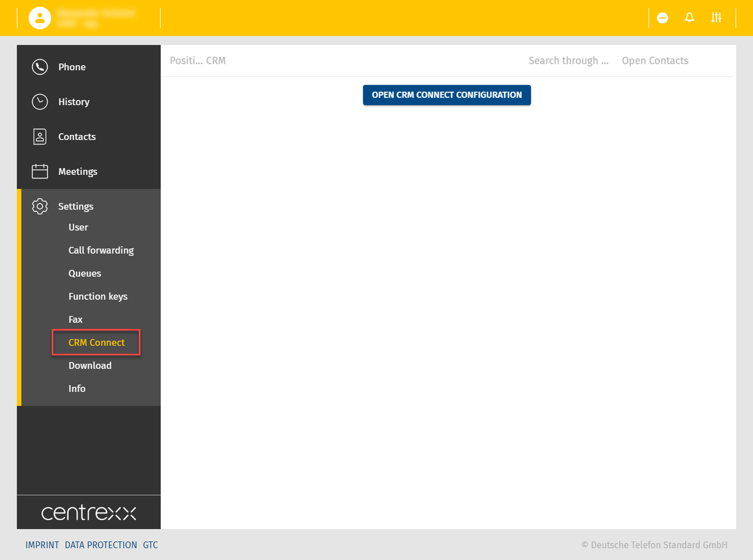Open the Fax settings page
This screenshot has height=560, width=753.
pos(75,319)
